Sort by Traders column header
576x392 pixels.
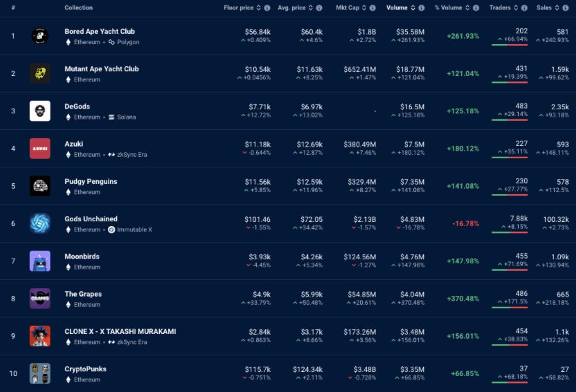click(500, 8)
